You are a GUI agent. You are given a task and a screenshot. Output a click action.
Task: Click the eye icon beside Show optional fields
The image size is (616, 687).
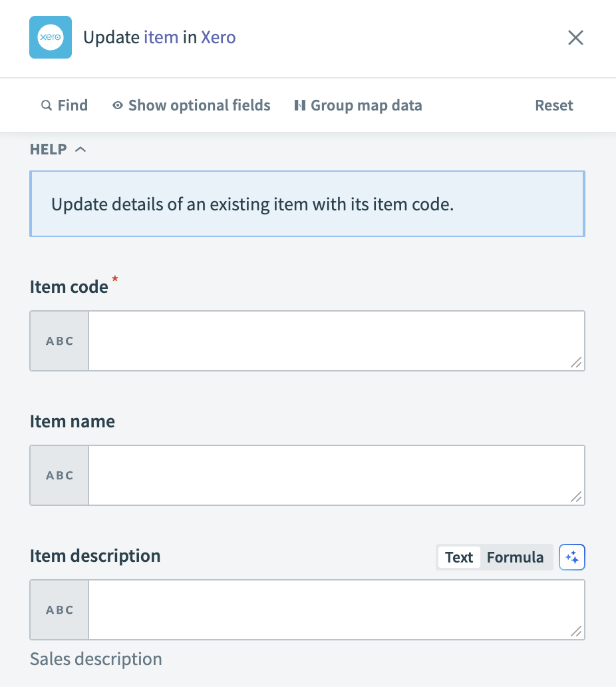pyautogui.click(x=118, y=105)
